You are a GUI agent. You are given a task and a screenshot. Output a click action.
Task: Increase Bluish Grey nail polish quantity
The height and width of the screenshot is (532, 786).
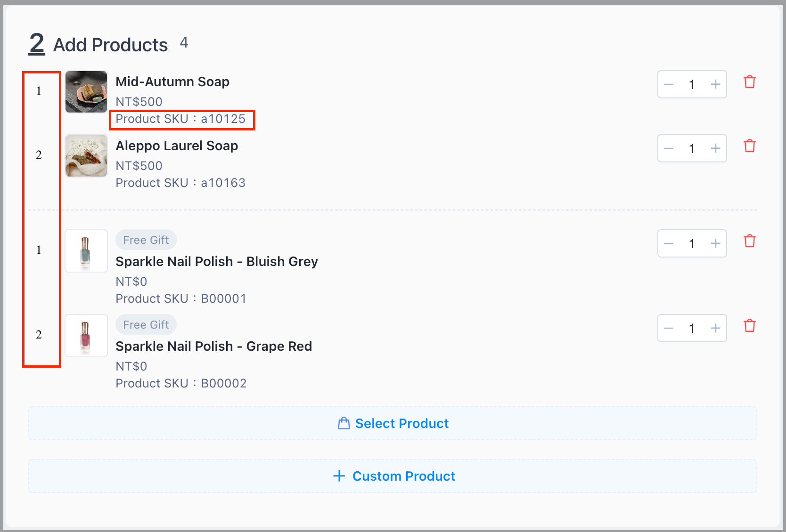(x=715, y=243)
